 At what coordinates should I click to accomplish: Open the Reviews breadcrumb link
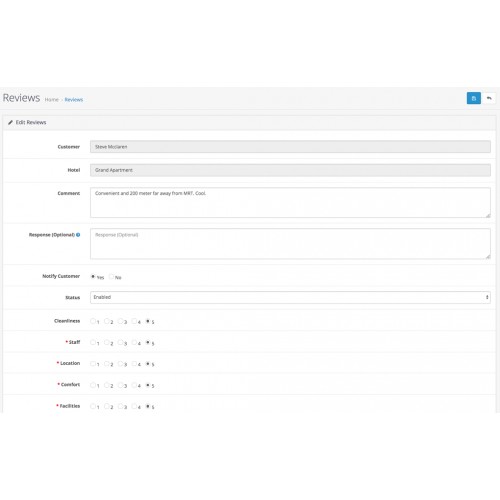[x=74, y=100]
